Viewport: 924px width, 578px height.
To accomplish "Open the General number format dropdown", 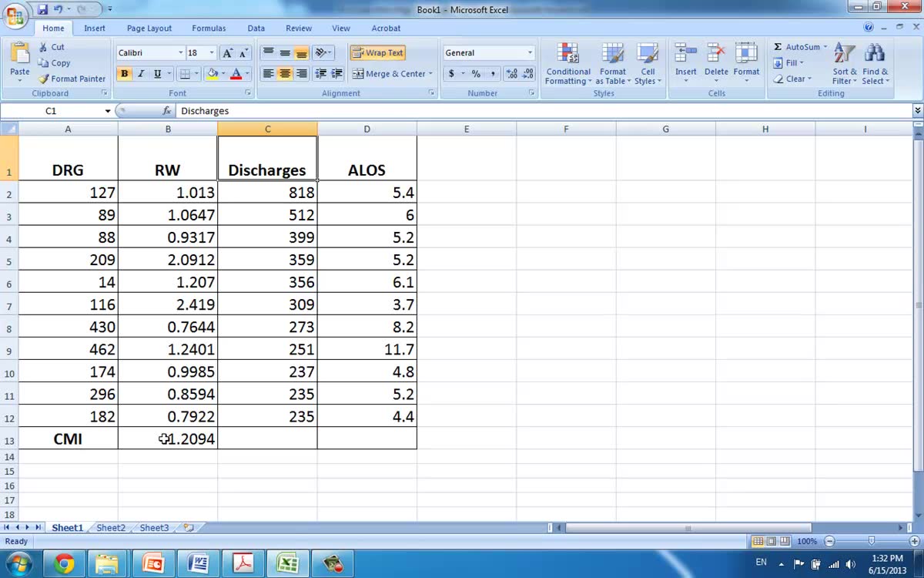I will point(530,53).
